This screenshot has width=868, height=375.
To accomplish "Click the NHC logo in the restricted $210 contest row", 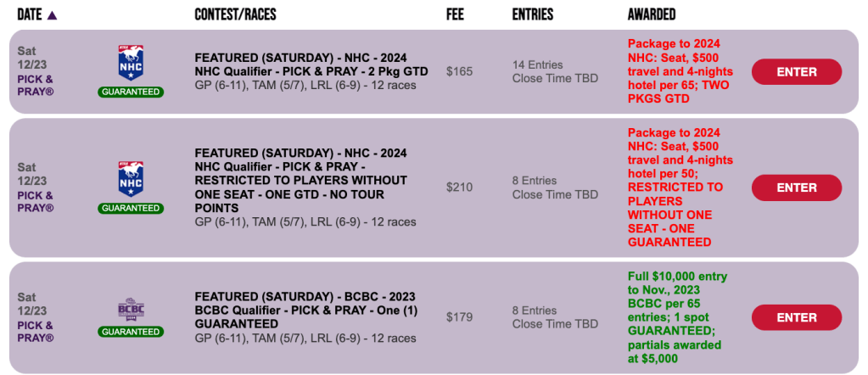I will point(130,180).
